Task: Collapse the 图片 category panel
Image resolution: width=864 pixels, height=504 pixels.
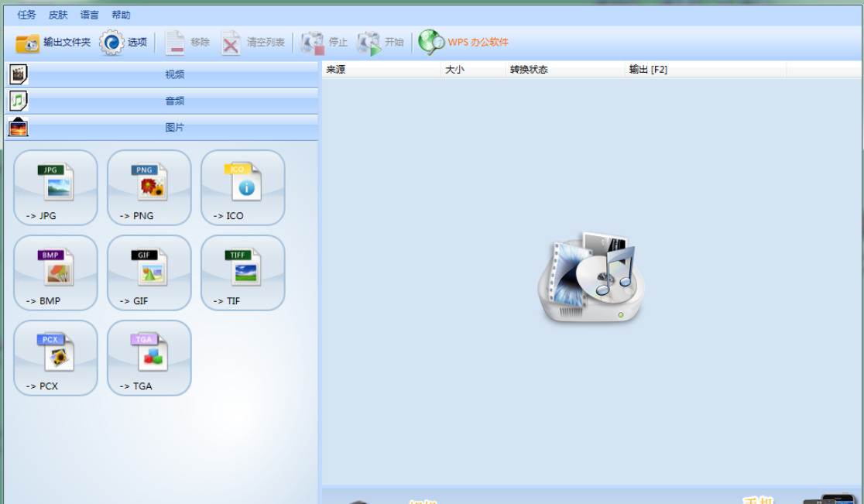Action: point(162,127)
